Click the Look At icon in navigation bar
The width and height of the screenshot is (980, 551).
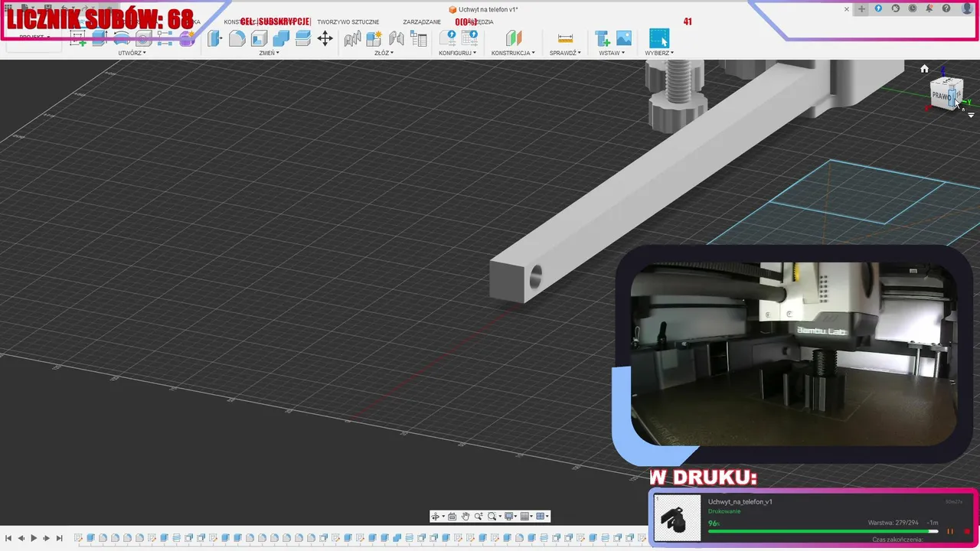(452, 517)
